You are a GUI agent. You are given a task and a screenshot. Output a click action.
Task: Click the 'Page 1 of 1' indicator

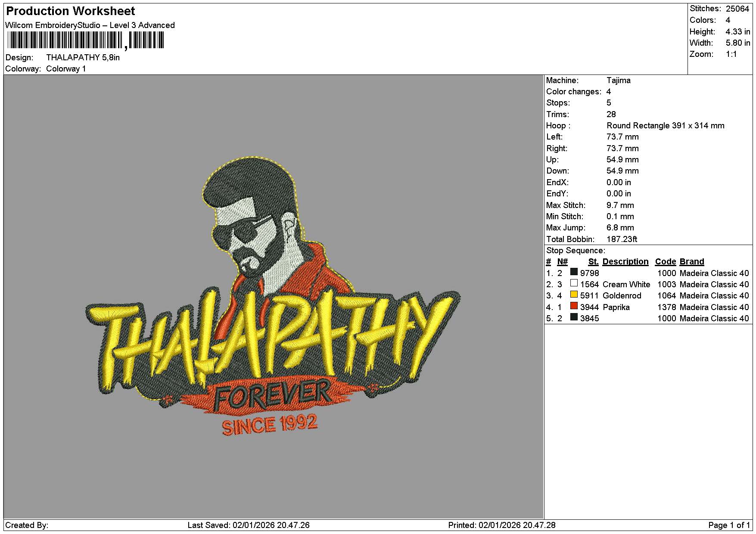(x=729, y=525)
